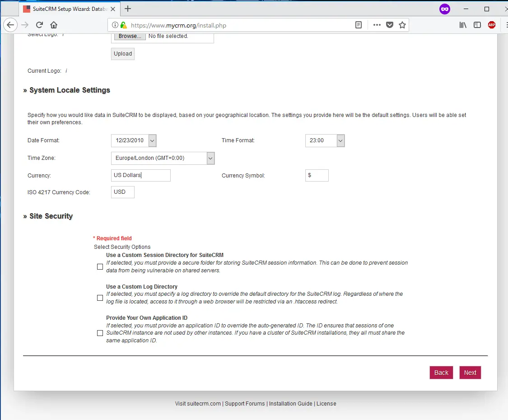Toggle reader view icon in address bar
This screenshot has width=508, height=420.
pyautogui.click(x=359, y=25)
